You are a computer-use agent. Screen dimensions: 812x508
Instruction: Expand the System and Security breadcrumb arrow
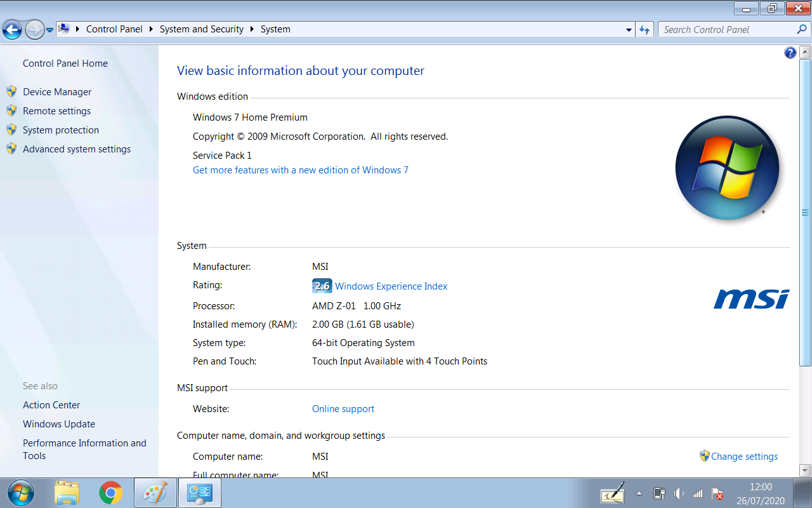click(x=253, y=29)
